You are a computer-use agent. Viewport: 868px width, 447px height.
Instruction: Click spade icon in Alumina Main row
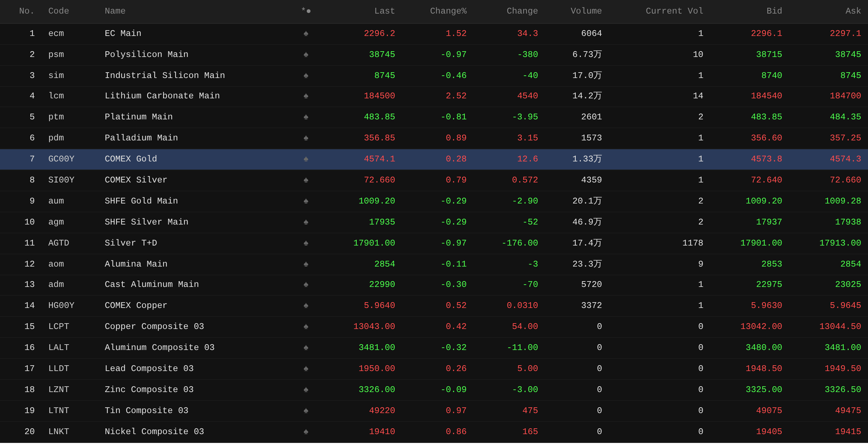click(306, 264)
